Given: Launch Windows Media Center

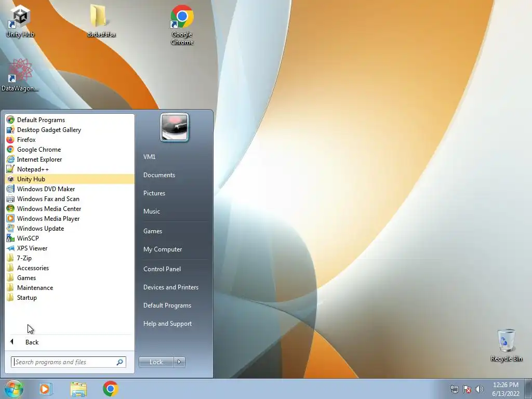Looking at the screenshot, I should coord(70,208).
